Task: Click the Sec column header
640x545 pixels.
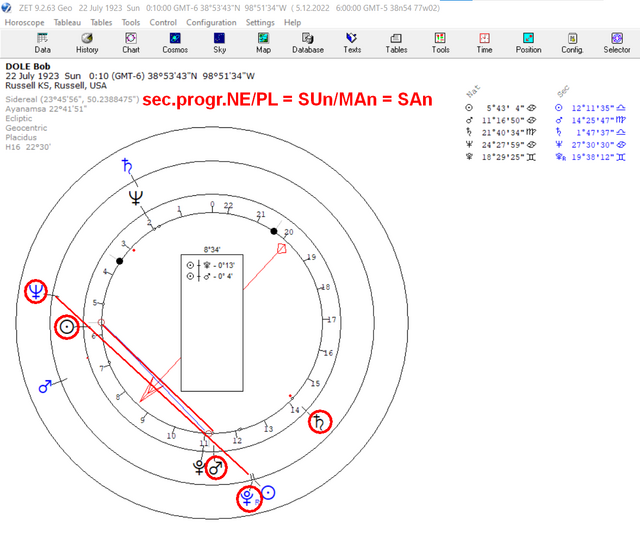Action: [x=563, y=91]
